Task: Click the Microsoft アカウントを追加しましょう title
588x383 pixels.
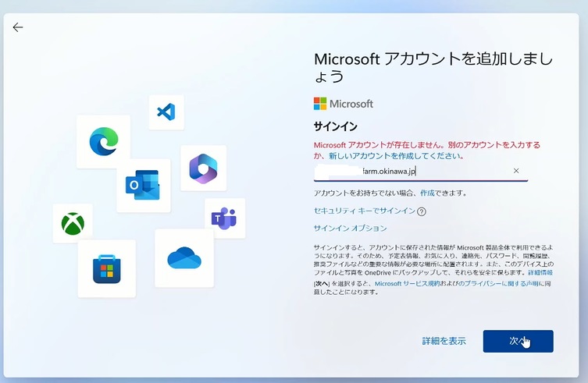Action: click(x=433, y=67)
